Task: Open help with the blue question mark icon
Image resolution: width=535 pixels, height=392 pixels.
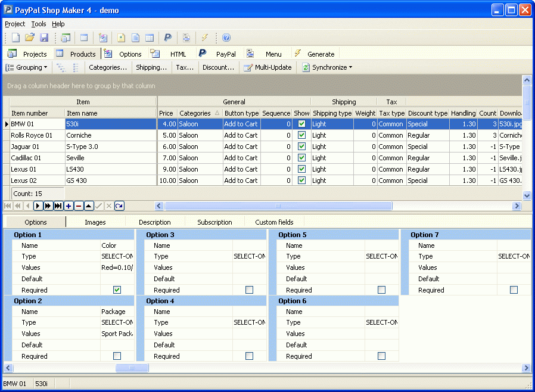Action: (226, 38)
